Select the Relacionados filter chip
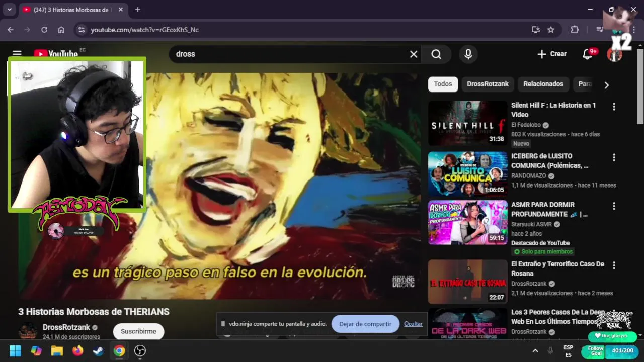 [543, 84]
